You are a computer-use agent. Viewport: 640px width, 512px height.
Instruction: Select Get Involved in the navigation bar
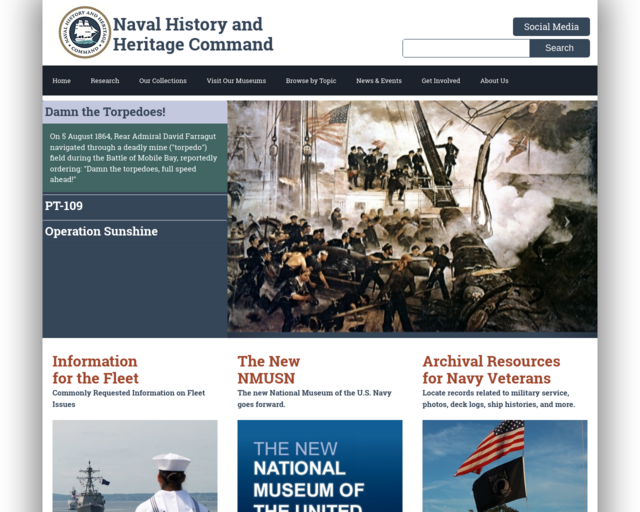click(x=441, y=81)
